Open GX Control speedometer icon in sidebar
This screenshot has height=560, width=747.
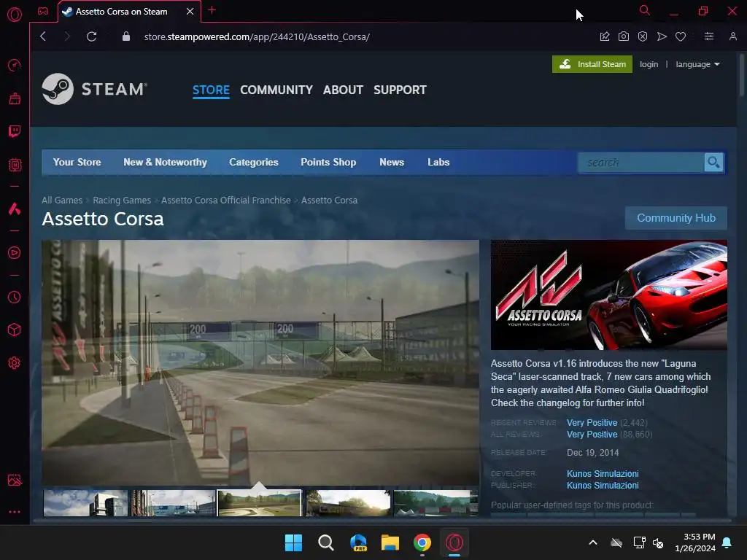click(x=15, y=65)
